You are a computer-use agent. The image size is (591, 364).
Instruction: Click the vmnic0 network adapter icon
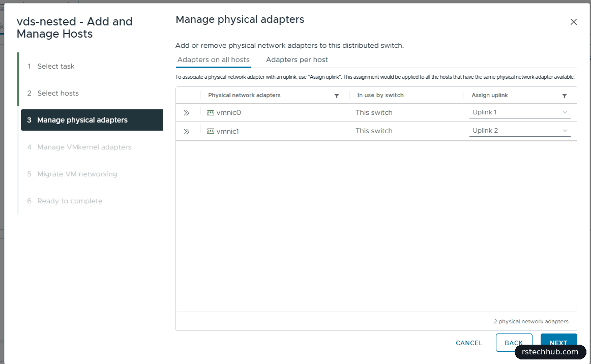pyautogui.click(x=211, y=113)
